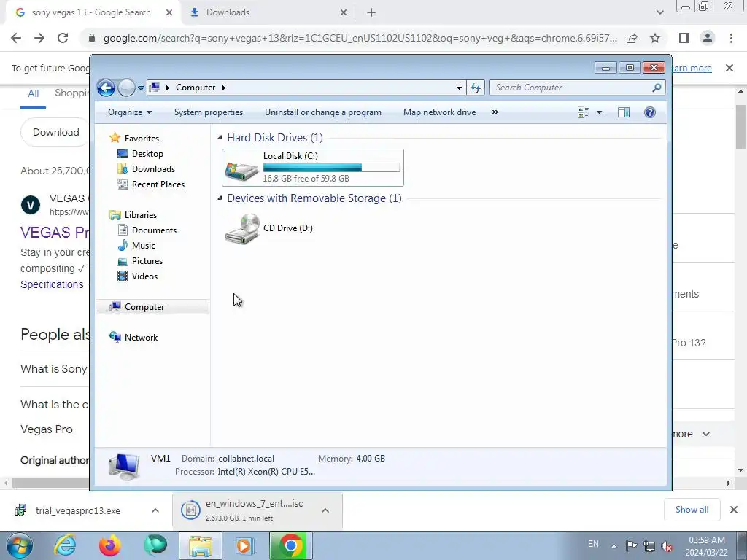
Task: Dismiss the Google notification bar X
Action: pyautogui.click(x=729, y=68)
